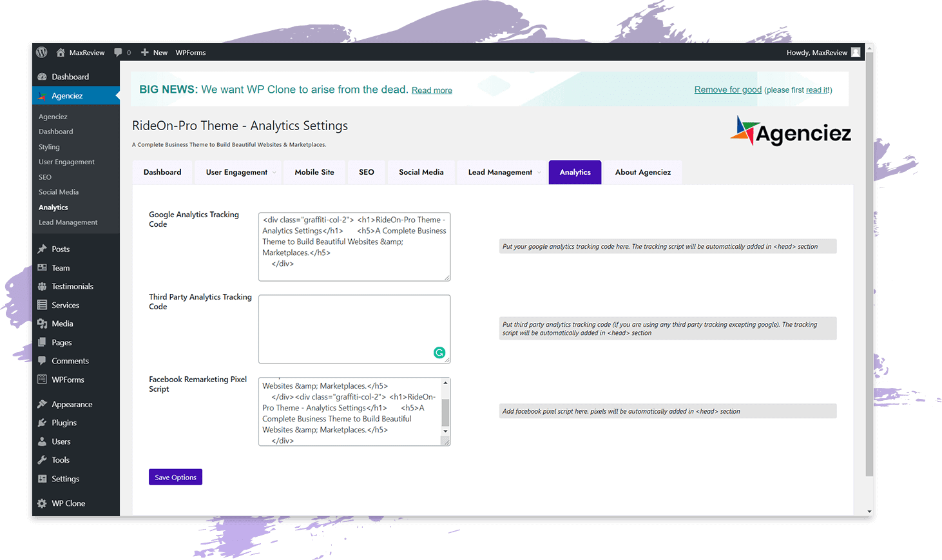The height and width of the screenshot is (560, 942).
Task: Click the Comments speech bubble icon in sidebar
Action: point(43,361)
